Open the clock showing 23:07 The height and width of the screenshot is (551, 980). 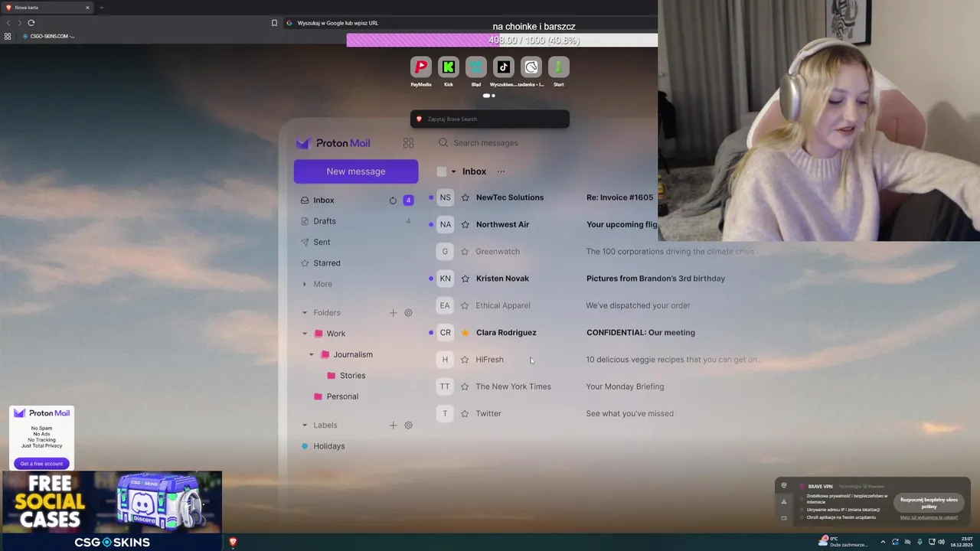tap(961, 542)
